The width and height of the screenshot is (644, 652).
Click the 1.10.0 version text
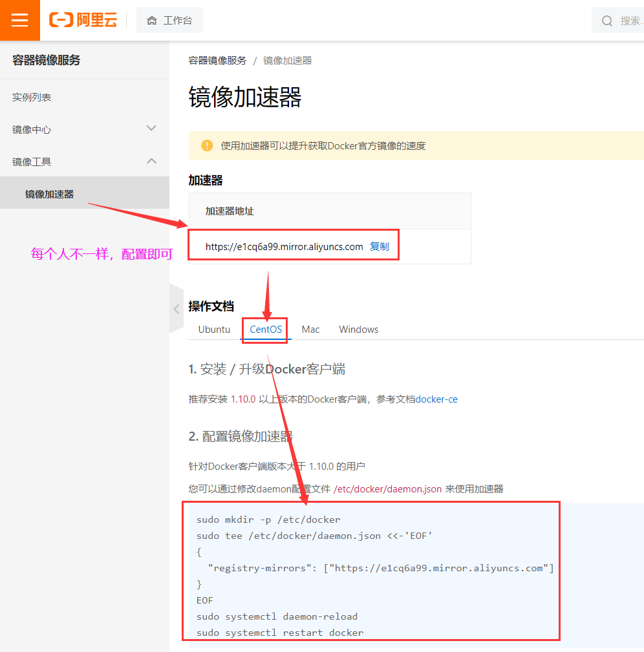243,399
